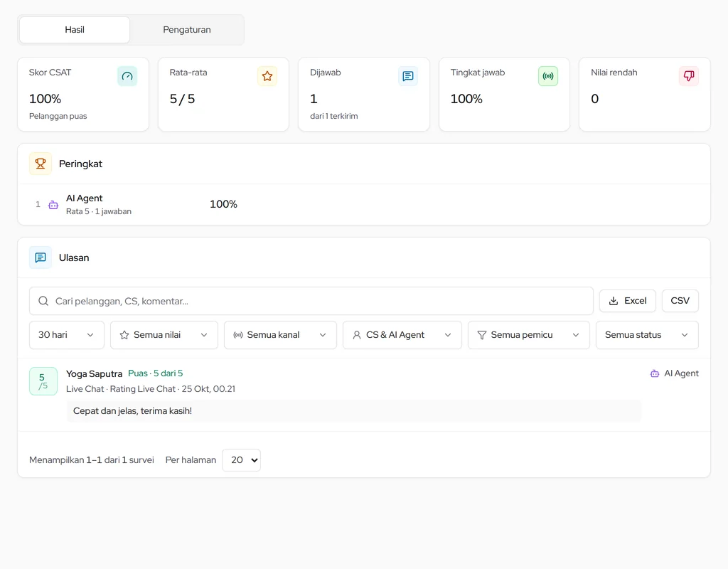Click the 5/5 score badge for Yoga Saputra

[x=43, y=381]
